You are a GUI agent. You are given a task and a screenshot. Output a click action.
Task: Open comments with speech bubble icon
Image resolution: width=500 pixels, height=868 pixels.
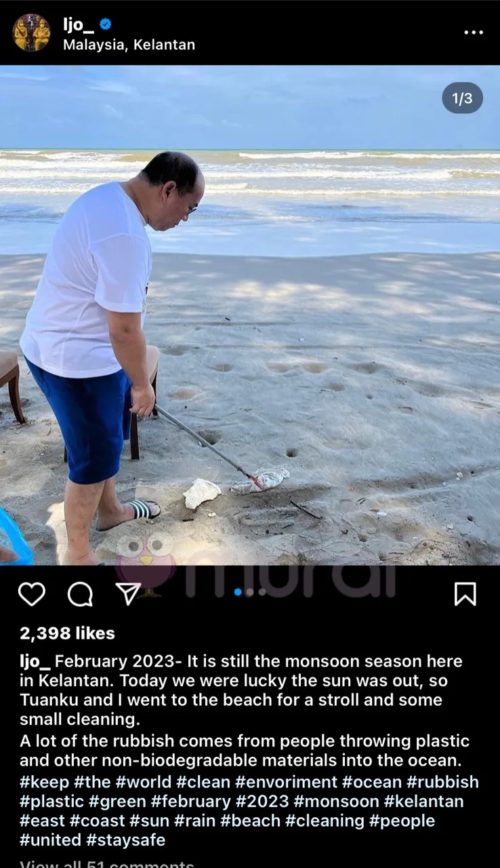80,595
